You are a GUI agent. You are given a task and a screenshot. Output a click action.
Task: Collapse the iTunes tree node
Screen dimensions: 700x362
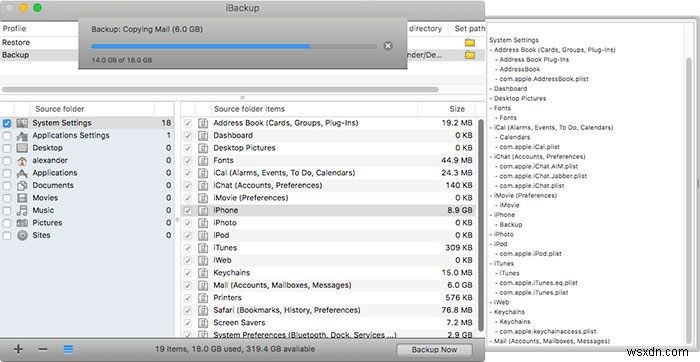pos(491,263)
